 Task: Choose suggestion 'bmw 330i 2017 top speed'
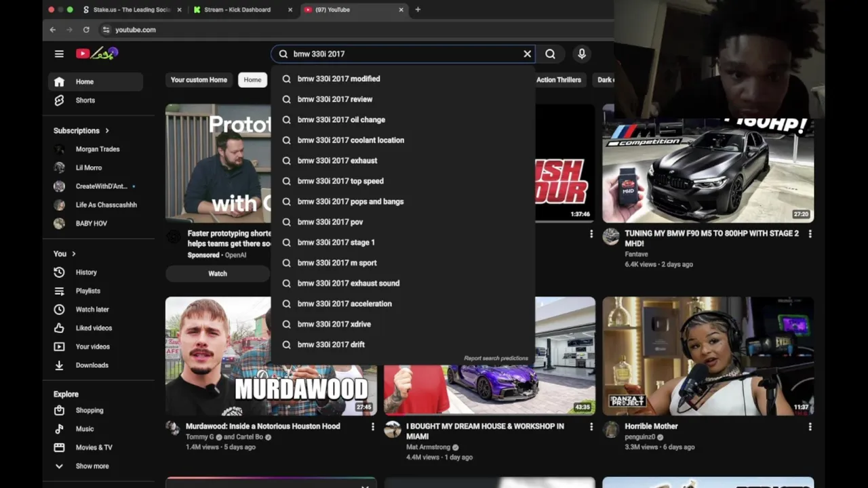tap(403, 181)
